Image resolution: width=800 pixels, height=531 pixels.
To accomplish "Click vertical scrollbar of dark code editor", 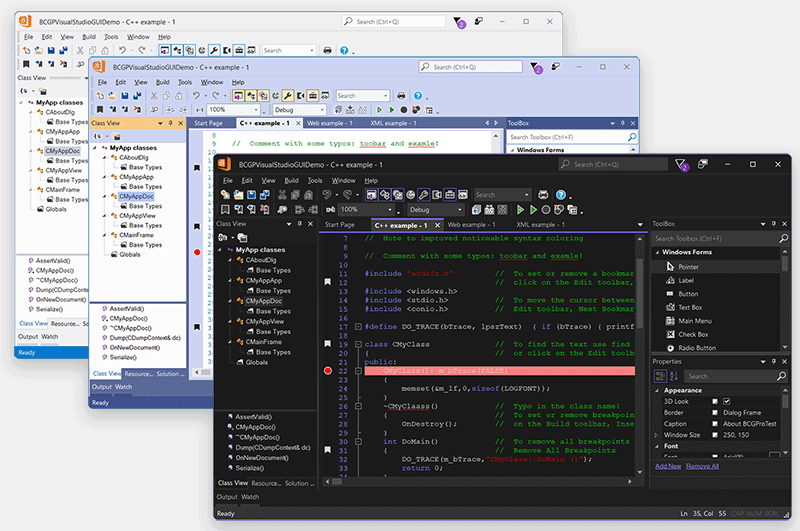I will [639, 355].
